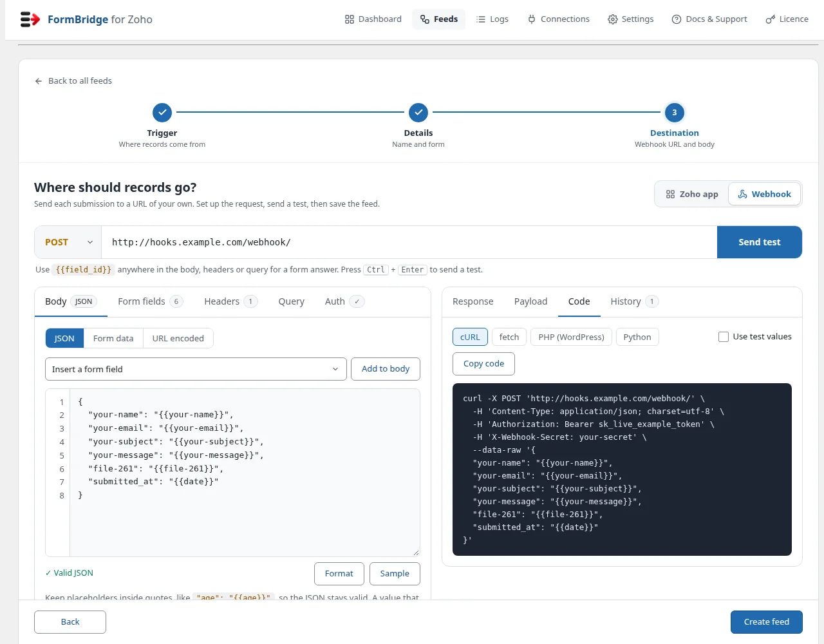This screenshot has height=644, width=824.
Task: Click the back arrow icon beside Back to all feeds
Action: point(39,81)
